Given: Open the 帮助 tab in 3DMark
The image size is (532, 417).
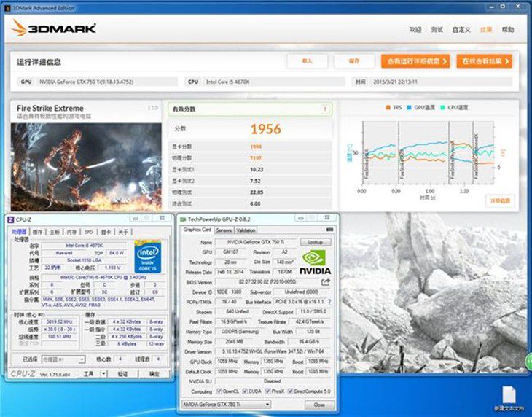Looking at the screenshot, I should click(x=508, y=30).
